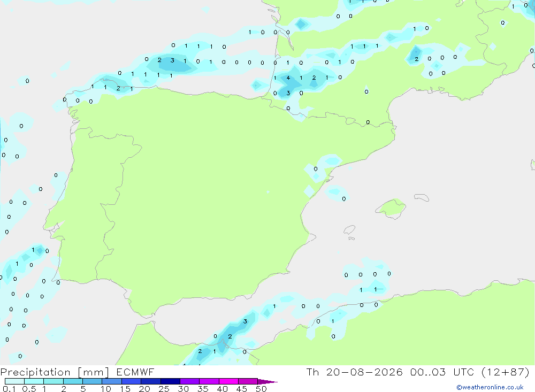Click the outlined Ibiza island on map
This screenshot has height=392, width=535.
[349, 230]
